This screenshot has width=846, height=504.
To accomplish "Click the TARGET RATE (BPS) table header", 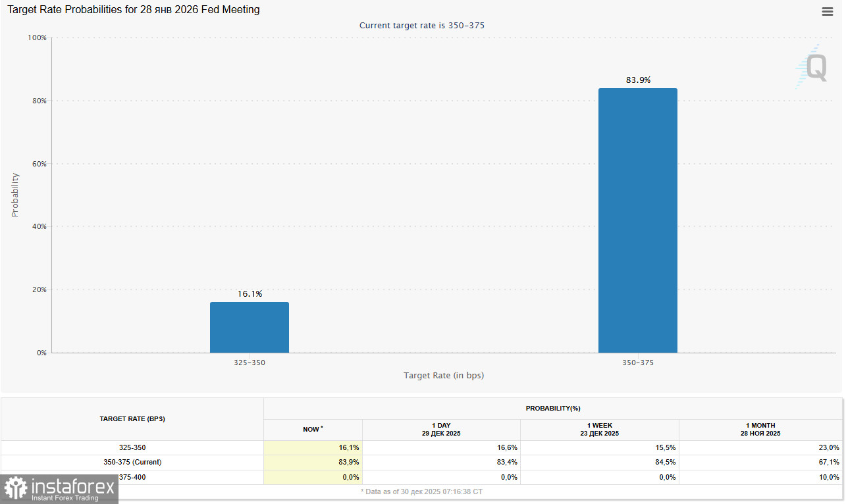I will pyautogui.click(x=132, y=418).
